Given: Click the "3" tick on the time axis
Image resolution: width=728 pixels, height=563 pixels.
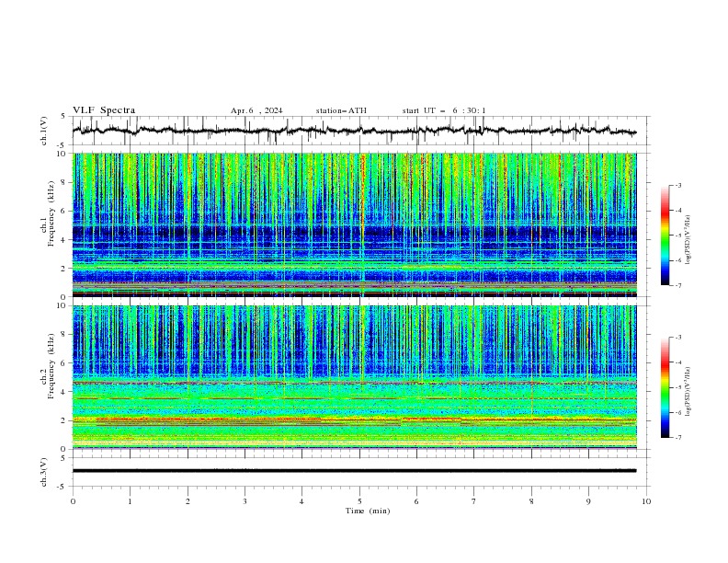Looking at the screenshot, I should tap(245, 501).
